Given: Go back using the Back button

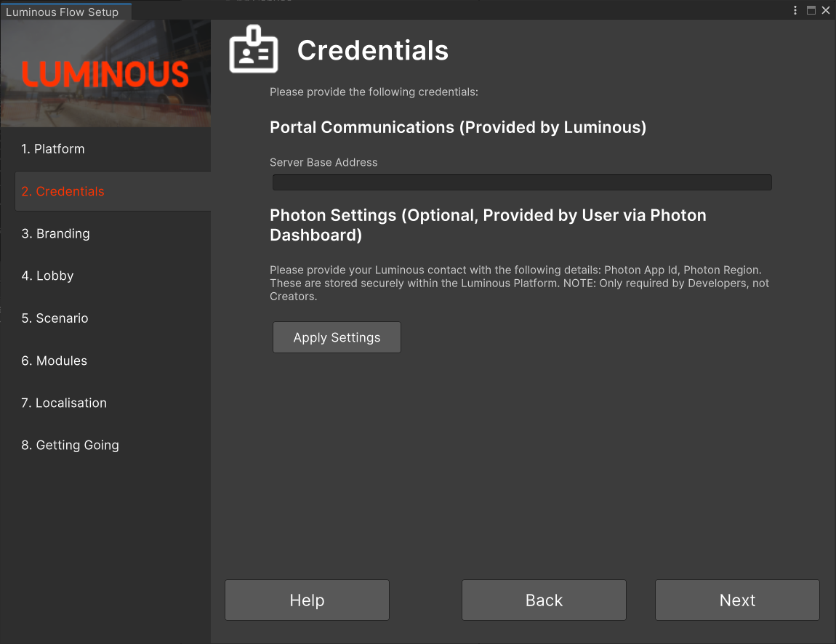Looking at the screenshot, I should pos(544,600).
